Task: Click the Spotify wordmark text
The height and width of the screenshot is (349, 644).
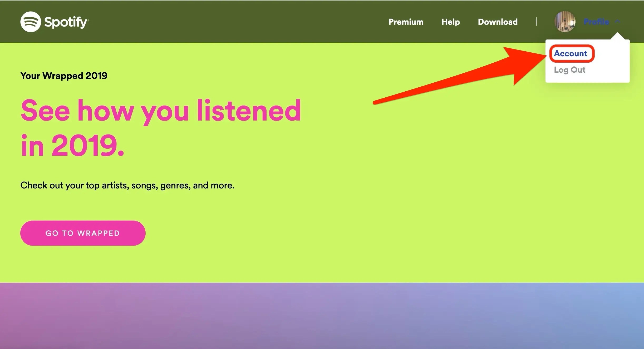Action: coord(66,22)
